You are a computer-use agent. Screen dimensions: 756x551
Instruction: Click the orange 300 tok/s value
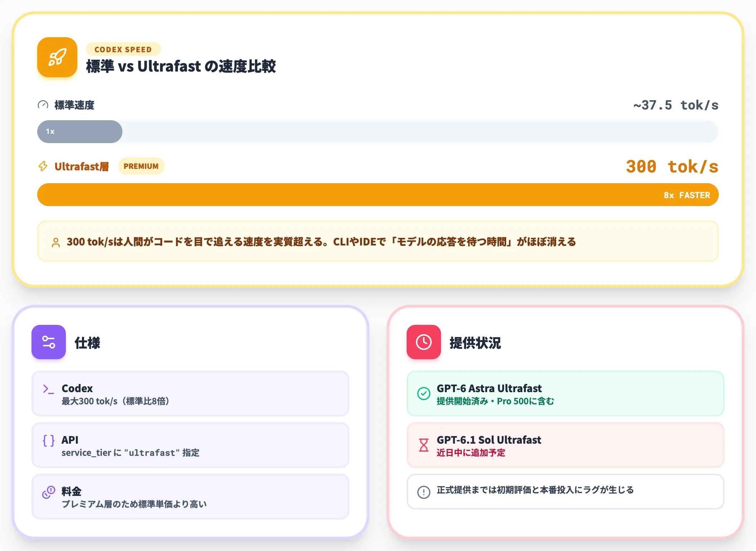click(672, 167)
